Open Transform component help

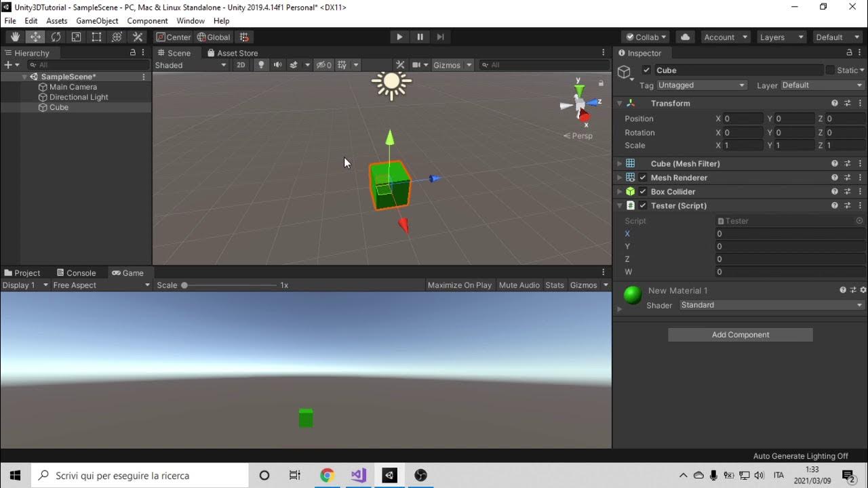click(x=835, y=103)
